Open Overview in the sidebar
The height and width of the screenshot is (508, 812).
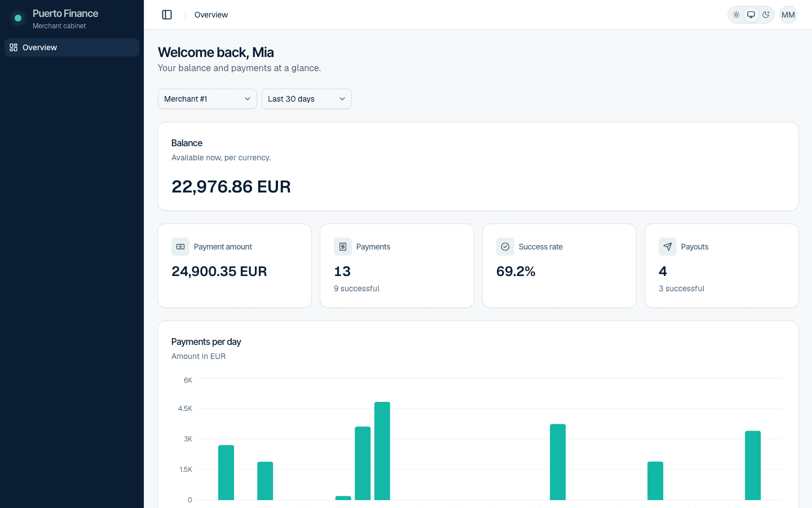[x=72, y=47]
